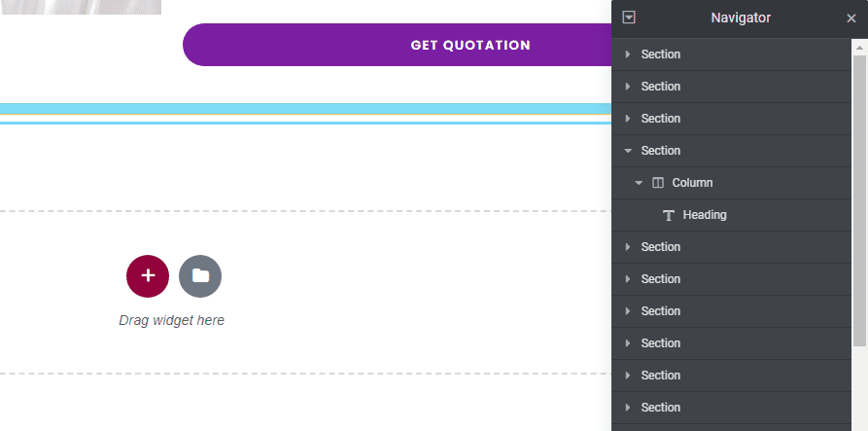Expand the last visible Section arrow
The width and height of the screenshot is (868, 431).
628,408
